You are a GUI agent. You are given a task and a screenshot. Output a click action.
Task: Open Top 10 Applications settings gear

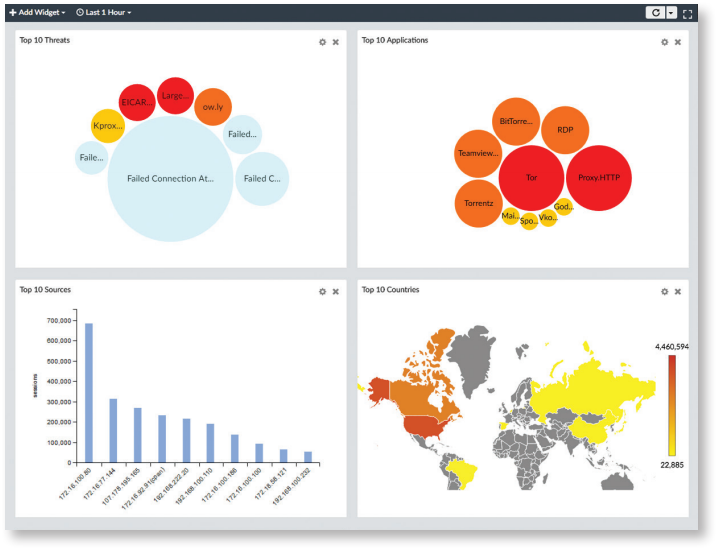pos(664,42)
